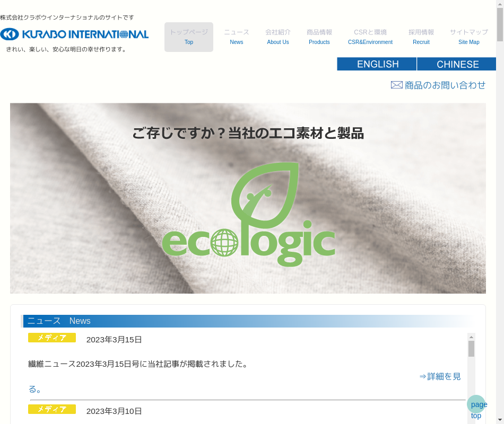The height and width of the screenshot is (424, 504).
Task: Open 詳細を見る link for March 15 news
Action: pos(440,376)
